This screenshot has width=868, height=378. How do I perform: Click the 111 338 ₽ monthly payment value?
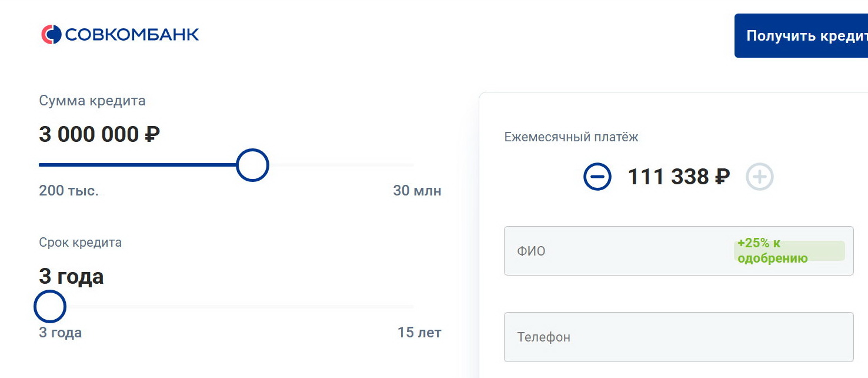tap(679, 177)
